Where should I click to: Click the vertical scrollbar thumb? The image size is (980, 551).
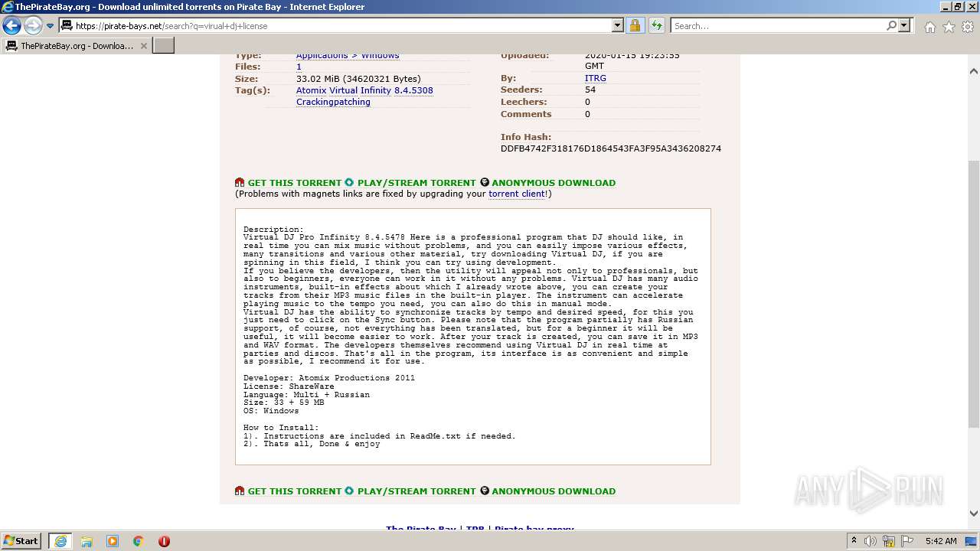[x=974, y=295]
